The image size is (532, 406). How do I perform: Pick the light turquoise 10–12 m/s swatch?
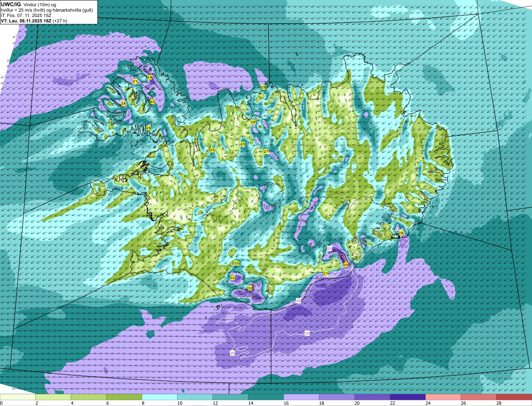[x=195, y=397]
